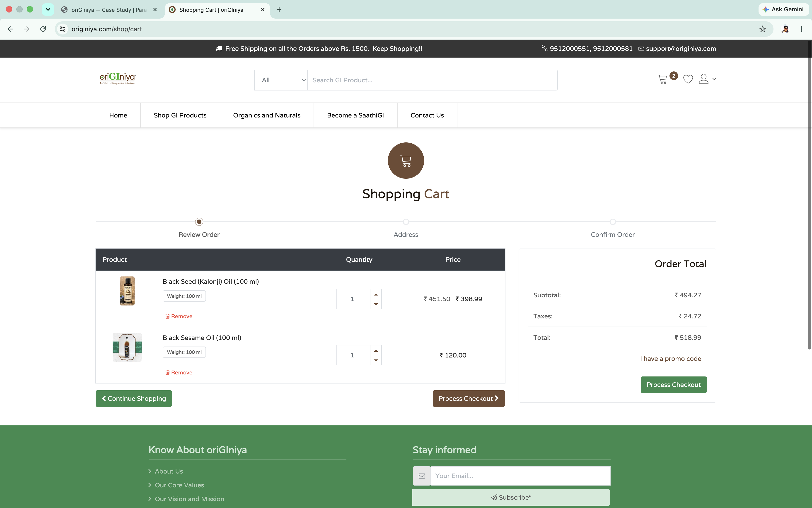Viewport: 812px width, 508px height.
Task: Remove Black Seed (Kalonji) Oil from cart
Action: pyautogui.click(x=179, y=316)
